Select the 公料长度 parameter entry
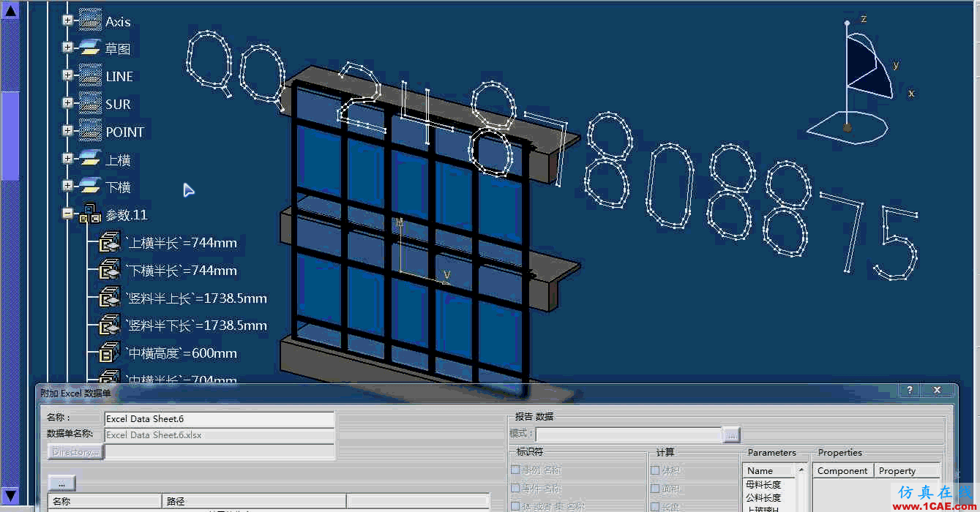Viewport: 980px width, 512px height. 763,497
